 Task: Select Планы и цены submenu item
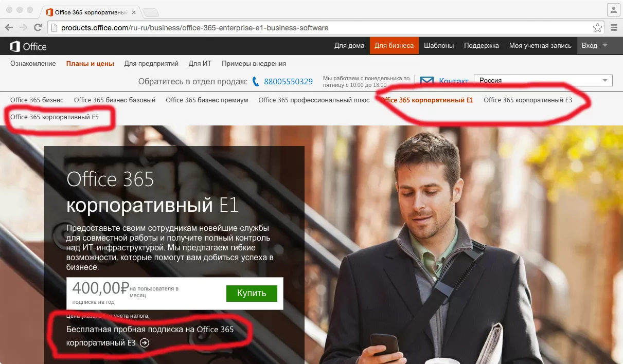[90, 64]
